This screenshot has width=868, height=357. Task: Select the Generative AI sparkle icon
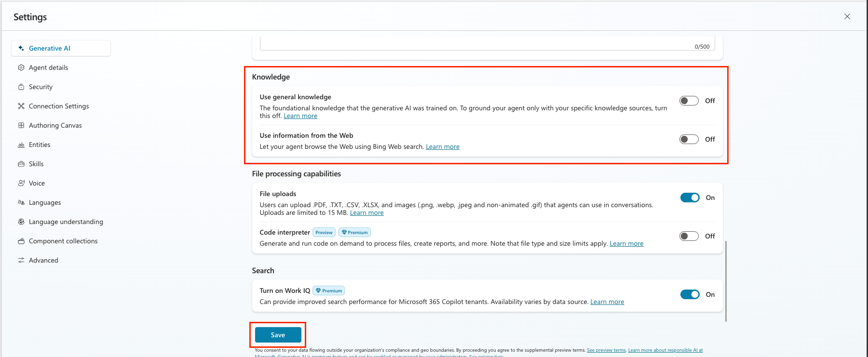(21, 48)
